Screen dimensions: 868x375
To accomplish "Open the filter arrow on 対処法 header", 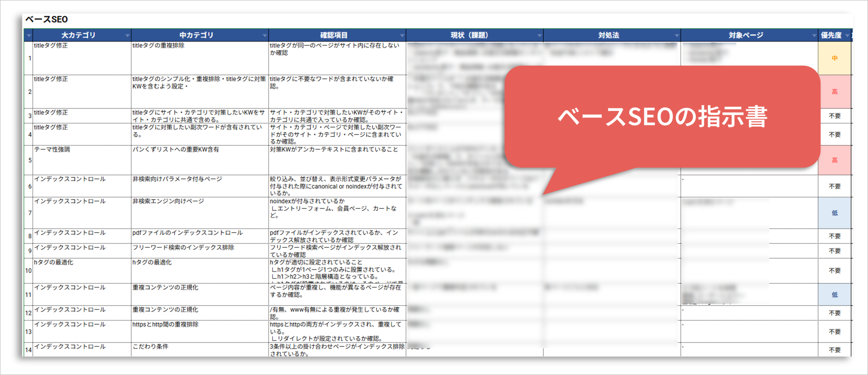I will click(677, 36).
